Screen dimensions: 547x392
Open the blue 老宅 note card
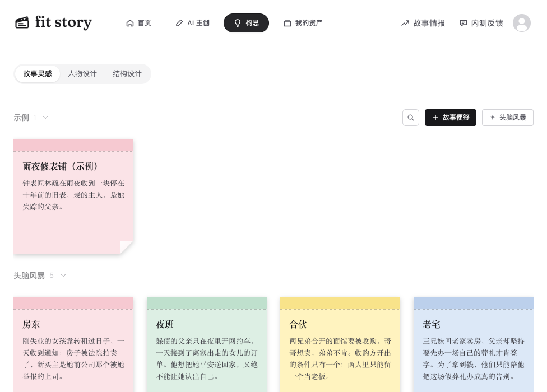point(474,344)
